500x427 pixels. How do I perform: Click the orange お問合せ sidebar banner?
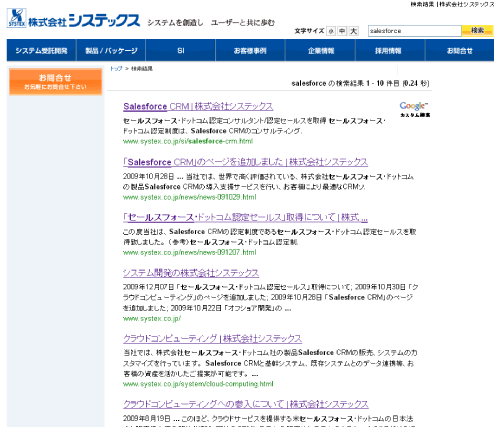tap(55, 82)
